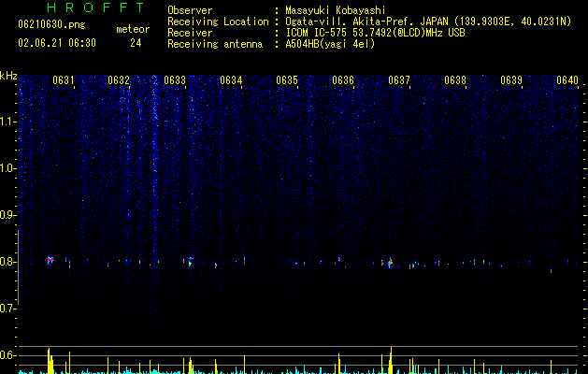Click the 0.9 kHz axis label
Image resolution: width=588 pixels, height=374 pixels.
click(x=8, y=215)
